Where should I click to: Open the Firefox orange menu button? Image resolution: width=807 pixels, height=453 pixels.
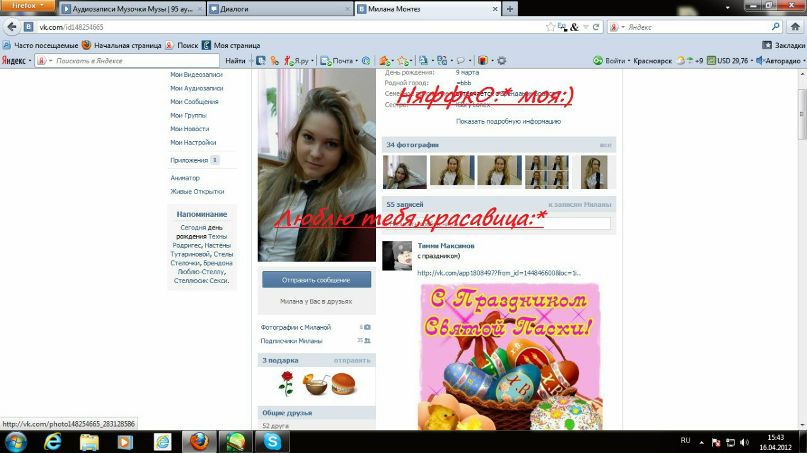tap(28, 5)
